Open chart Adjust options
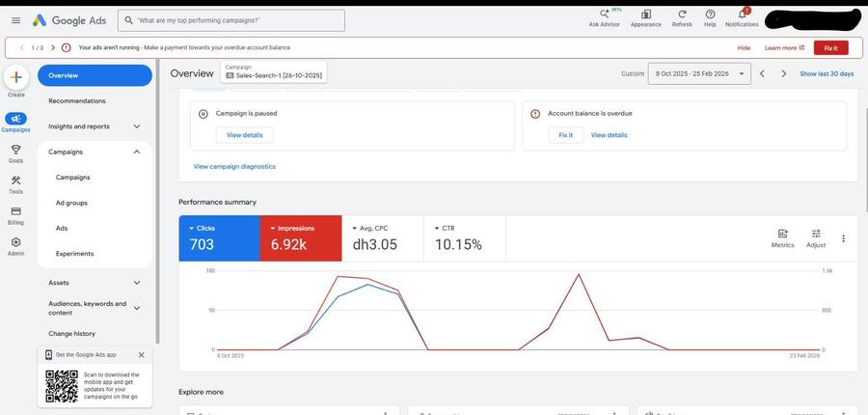Image resolution: width=868 pixels, height=415 pixels. click(816, 238)
